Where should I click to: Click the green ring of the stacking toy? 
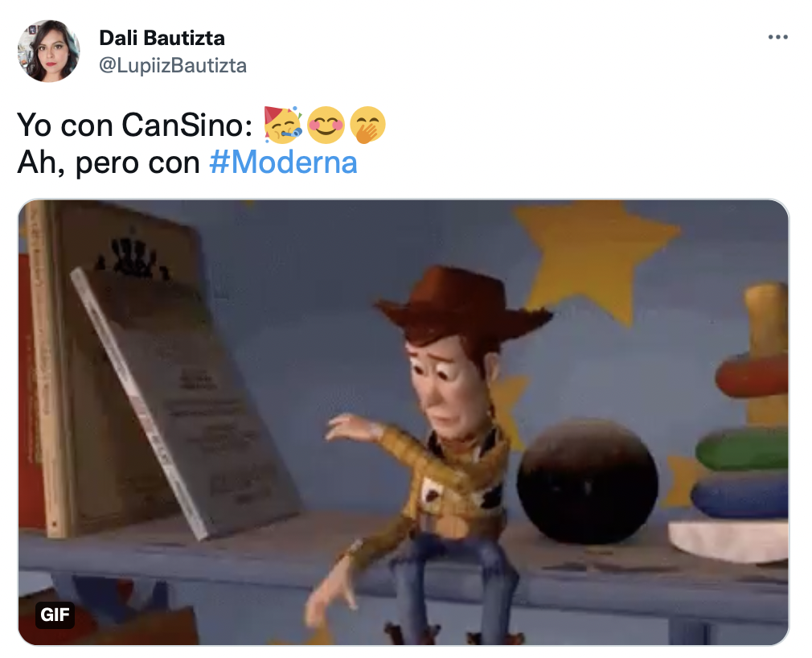(x=743, y=450)
